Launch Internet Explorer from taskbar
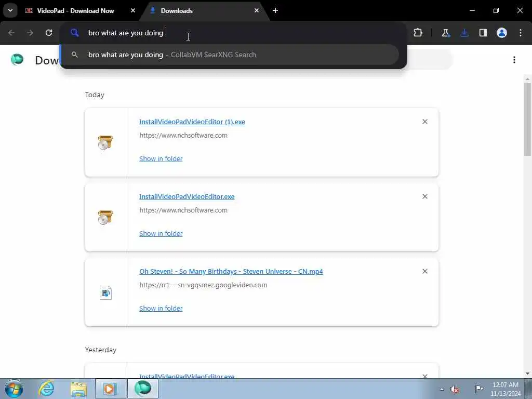 tap(46, 389)
